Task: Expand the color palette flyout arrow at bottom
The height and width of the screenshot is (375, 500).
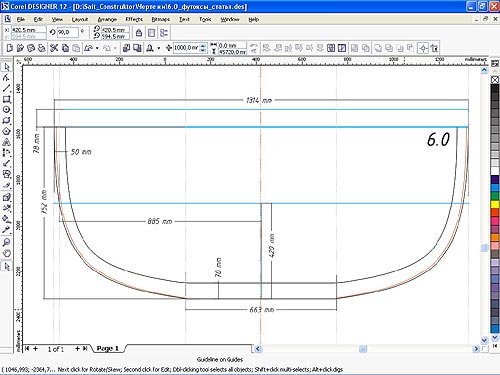Action: [495, 346]
